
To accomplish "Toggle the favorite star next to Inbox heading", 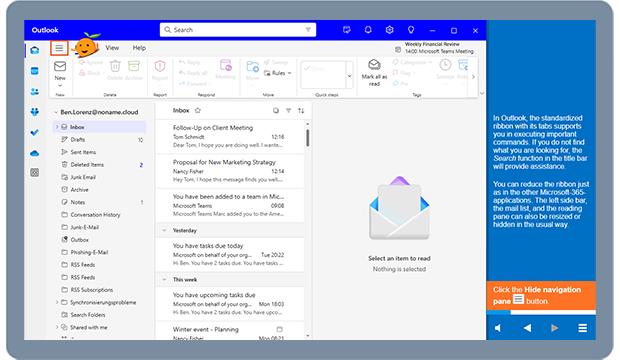I will pyautogui.click(x=198, y=110).
